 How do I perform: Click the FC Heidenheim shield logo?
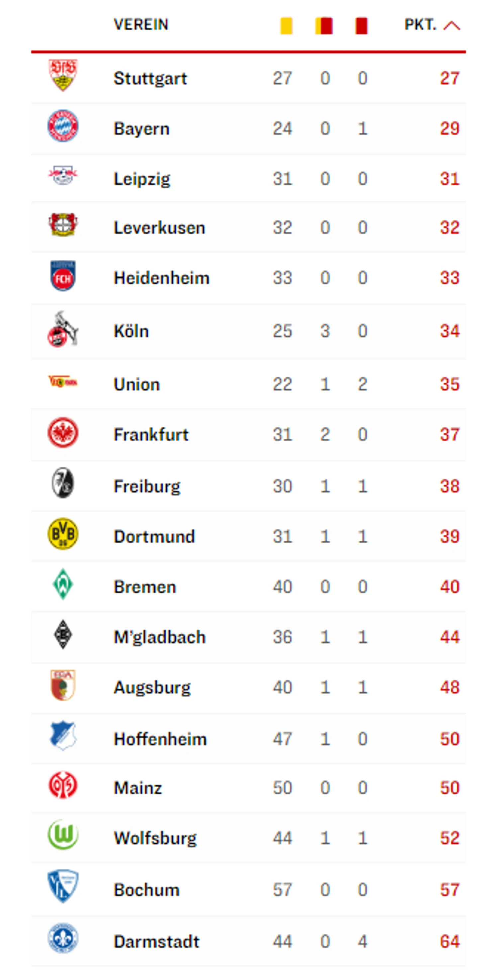point(63,275)
